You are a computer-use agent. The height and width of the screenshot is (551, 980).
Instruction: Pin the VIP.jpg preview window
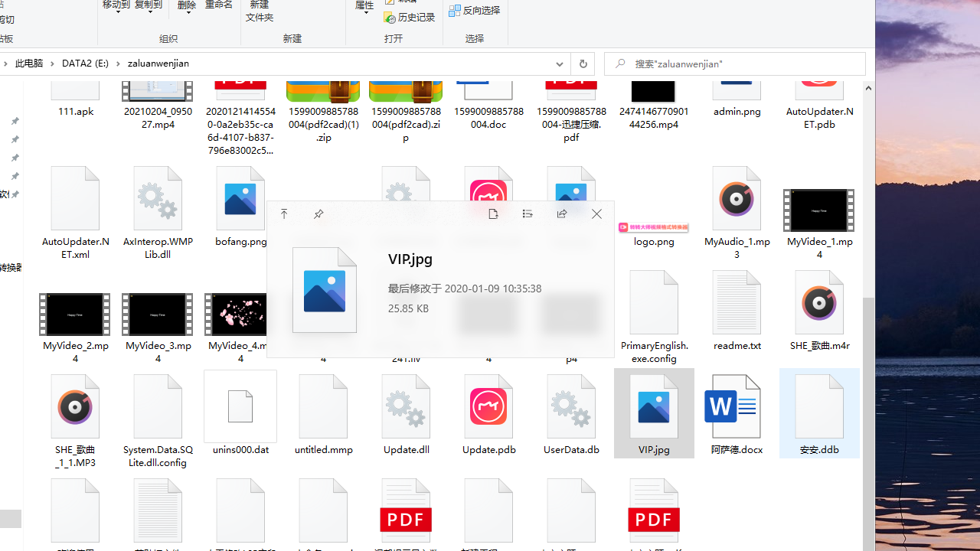(318, 214)
